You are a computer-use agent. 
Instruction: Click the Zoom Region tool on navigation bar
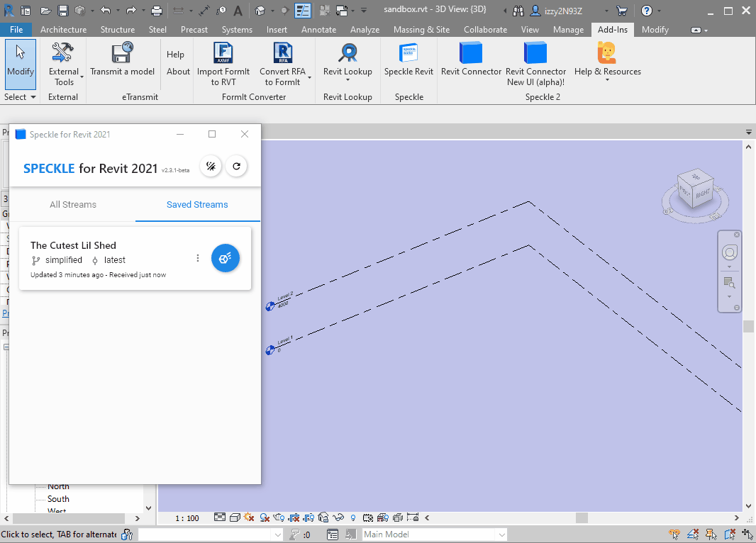coord(729,282)
